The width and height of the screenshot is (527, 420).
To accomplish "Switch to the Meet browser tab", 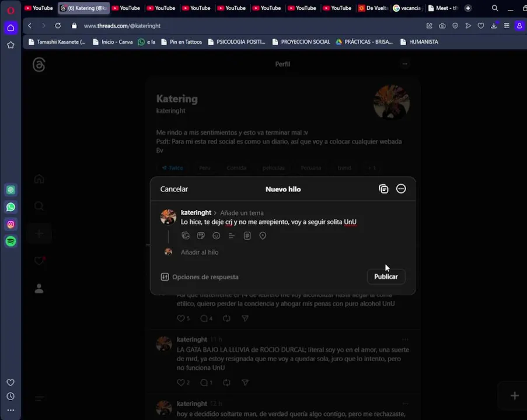I will (444, 8).
